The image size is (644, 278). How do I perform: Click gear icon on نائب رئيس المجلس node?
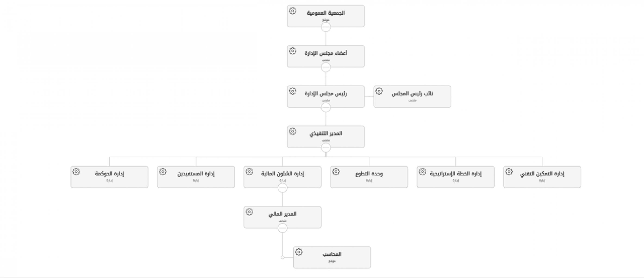click(379, 91)
